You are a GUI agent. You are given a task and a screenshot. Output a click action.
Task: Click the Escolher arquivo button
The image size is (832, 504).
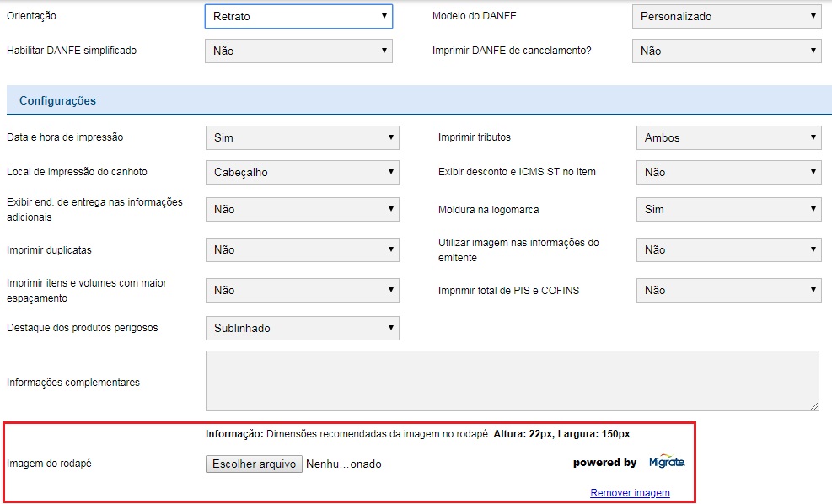tap(254, 464)
